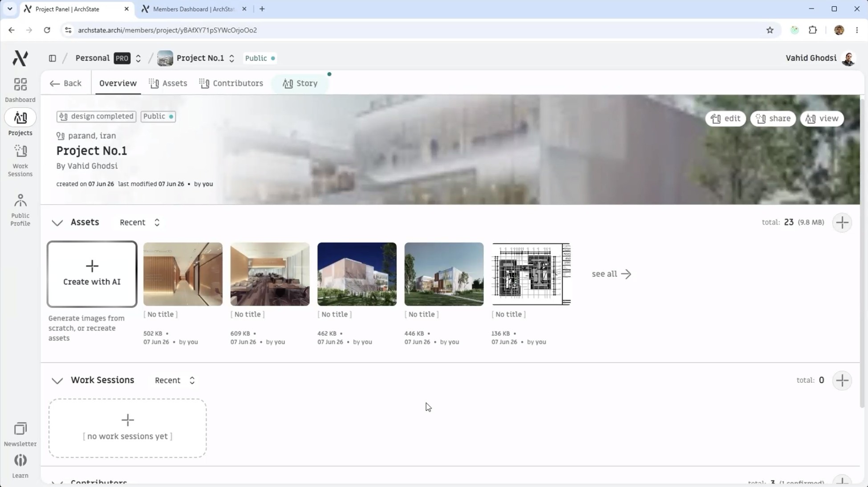Select the Projects sidebar icon
Image resolution: width=868 pixels, height=487 pixels.
point(20,123)
